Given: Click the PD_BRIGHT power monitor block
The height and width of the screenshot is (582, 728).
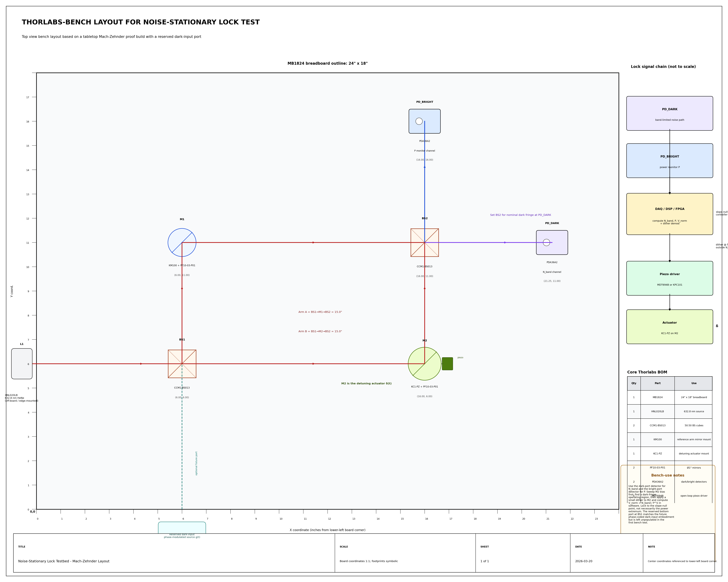Looking at the screenshot, I should point(670,161).
